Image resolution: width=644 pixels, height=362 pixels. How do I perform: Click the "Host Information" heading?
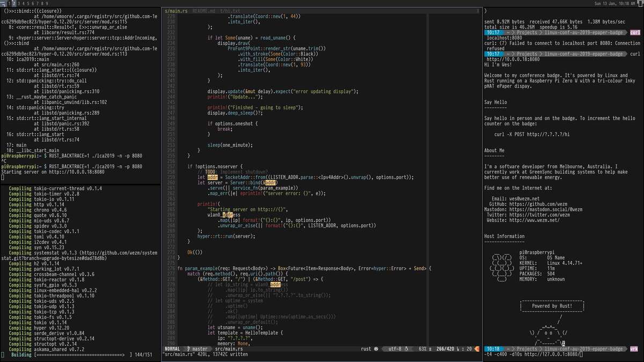tap(504, 236)
